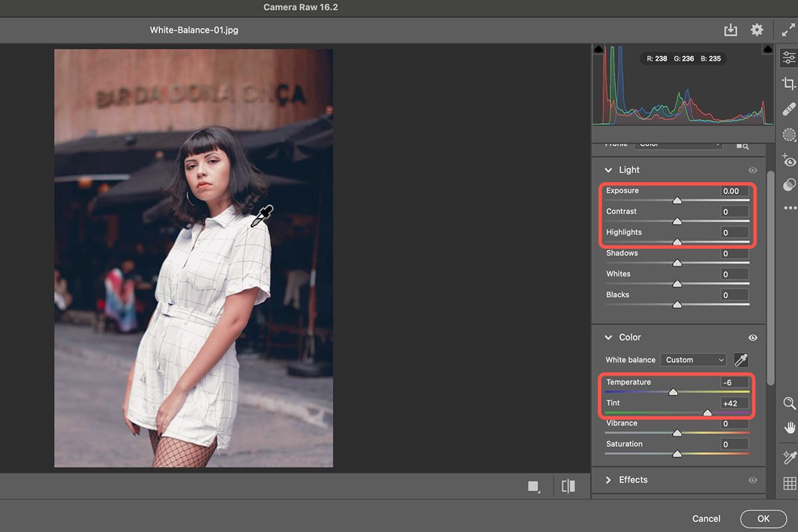Select the Edit panel icon

tap(788, 57)
